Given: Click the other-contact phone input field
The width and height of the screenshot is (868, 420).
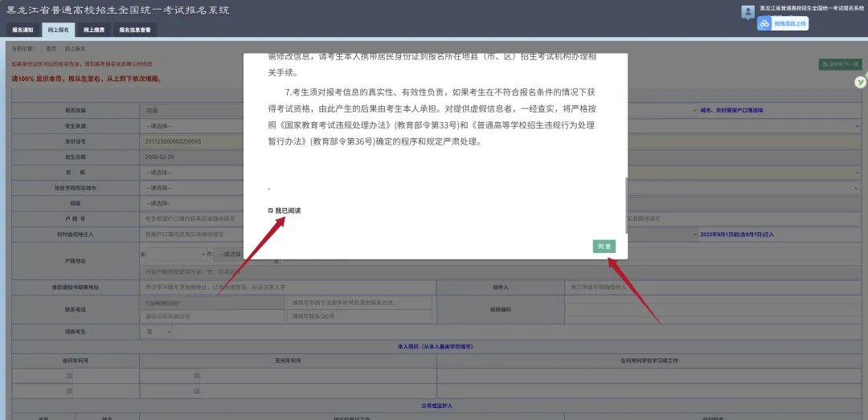Looking at the screenshot, I should click(360, 304).
